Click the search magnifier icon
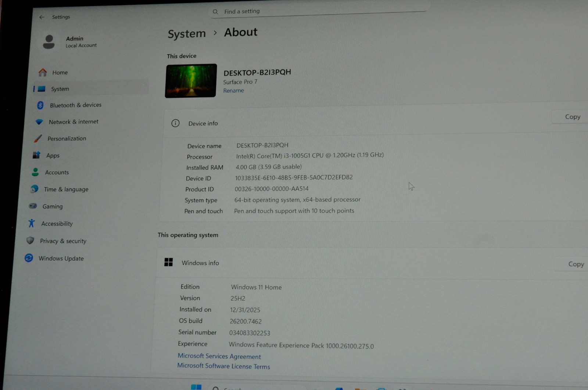The image size is (588, 390). pyautogui.click(x=215, y=12)
